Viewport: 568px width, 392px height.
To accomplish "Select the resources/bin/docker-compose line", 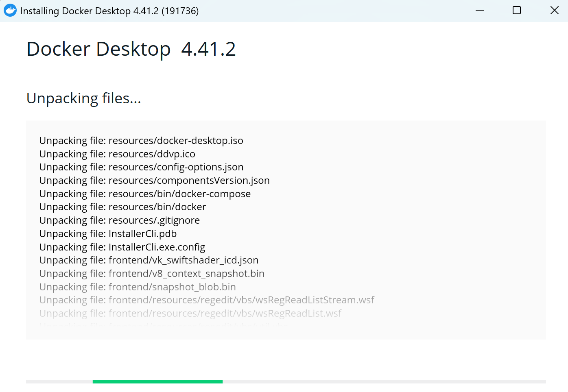I will (x=145, y=194).
